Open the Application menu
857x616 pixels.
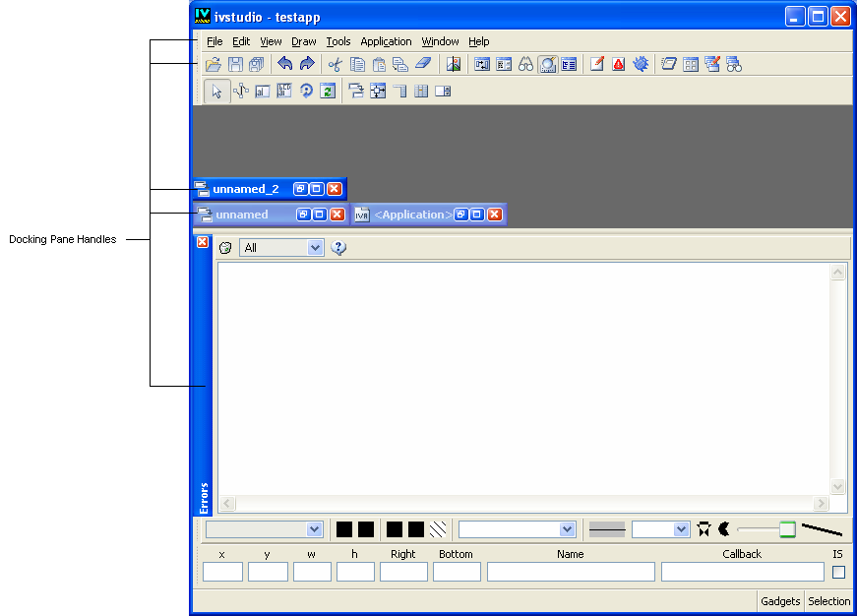click(386, 41)
